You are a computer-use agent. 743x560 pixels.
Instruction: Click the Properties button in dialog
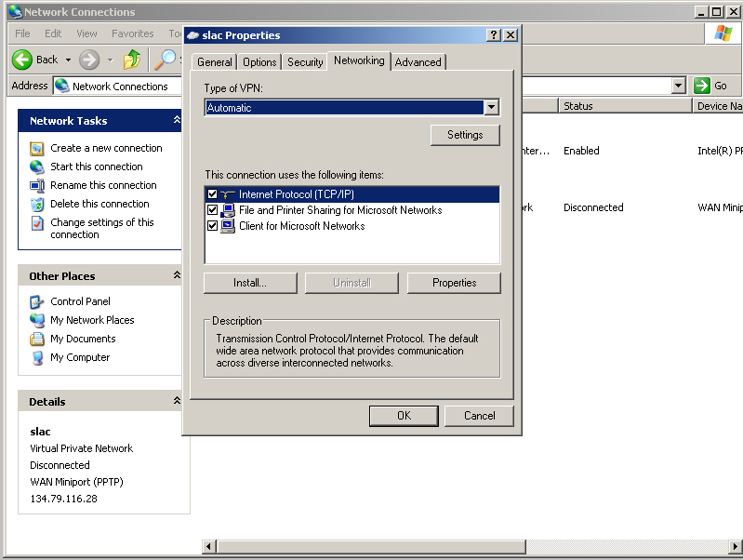[x=454, y=283]
